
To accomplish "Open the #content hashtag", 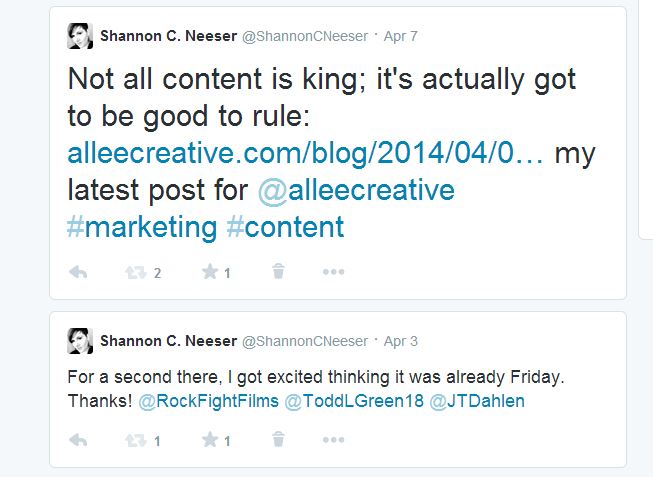I will click(x=285, y=226).
